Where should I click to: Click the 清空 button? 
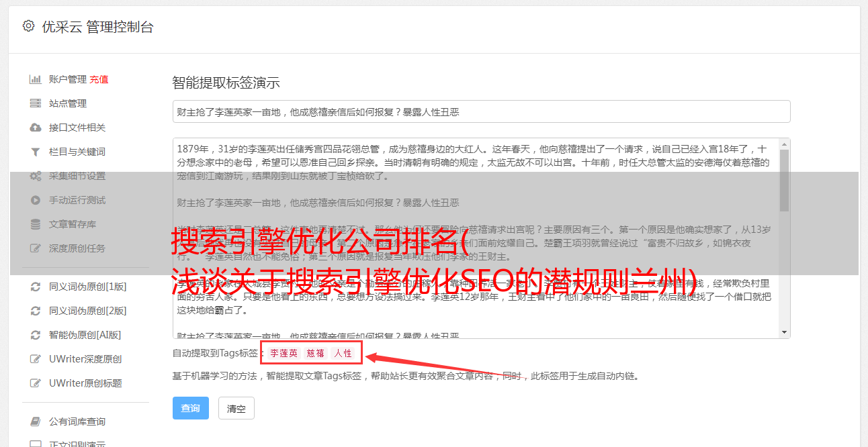pyautogui.click(x=236, y=408)
